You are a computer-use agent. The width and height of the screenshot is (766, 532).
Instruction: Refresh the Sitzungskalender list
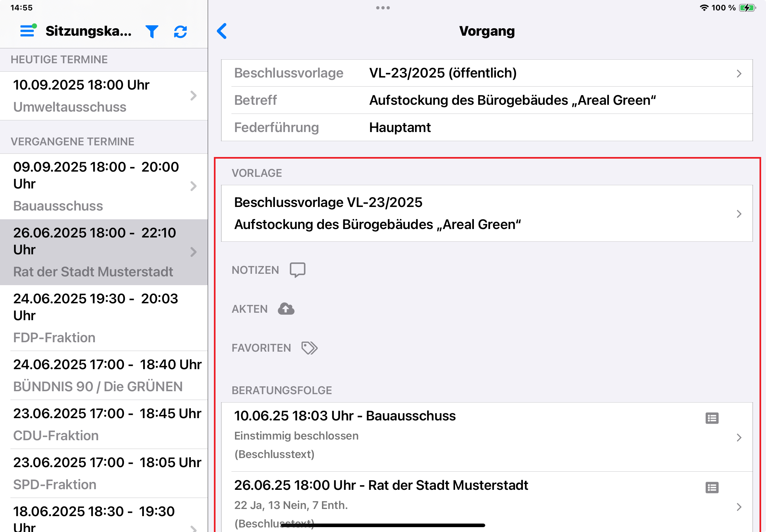point(180,31)
